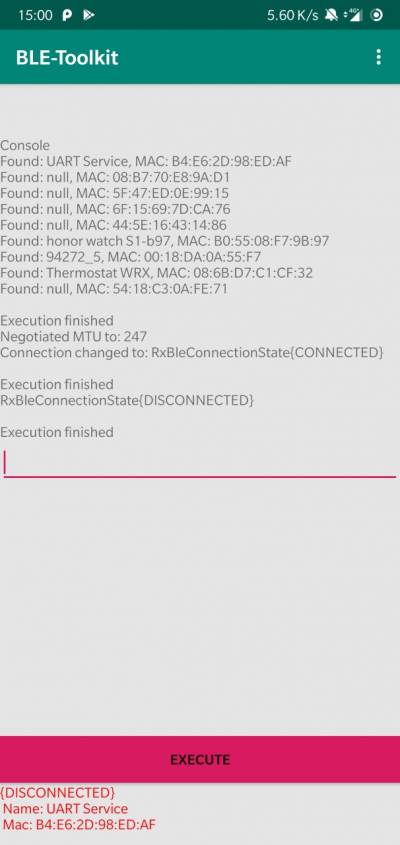Image resolution: width=400 pixels, height=845 pixels.
Task: Tap the 4G signal strength icon
Action: (353, 15)
